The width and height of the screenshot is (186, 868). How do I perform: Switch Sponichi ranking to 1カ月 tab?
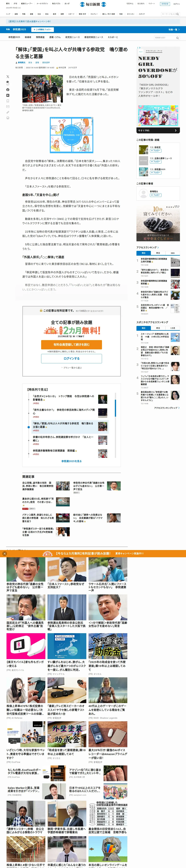point(173,328)
